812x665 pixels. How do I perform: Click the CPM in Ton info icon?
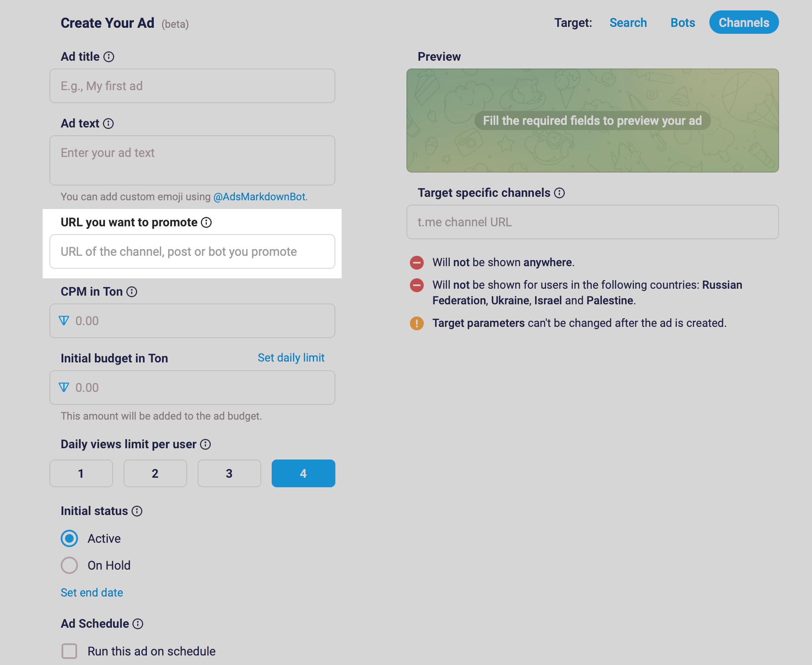pyautogui.click(x=132, y=292)
